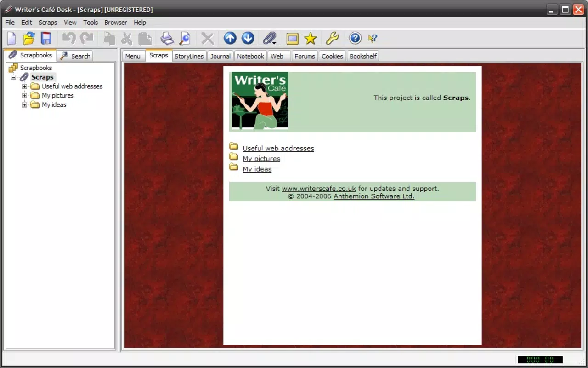Open the paperclip dropdown in the toolbar

[270, 38]
